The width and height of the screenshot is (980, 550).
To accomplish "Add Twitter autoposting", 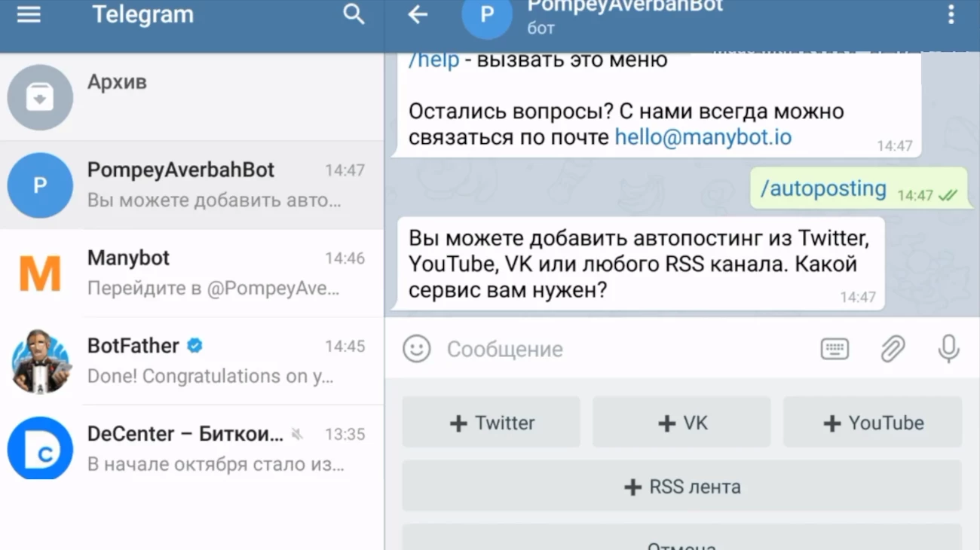I will pos(492,423).
